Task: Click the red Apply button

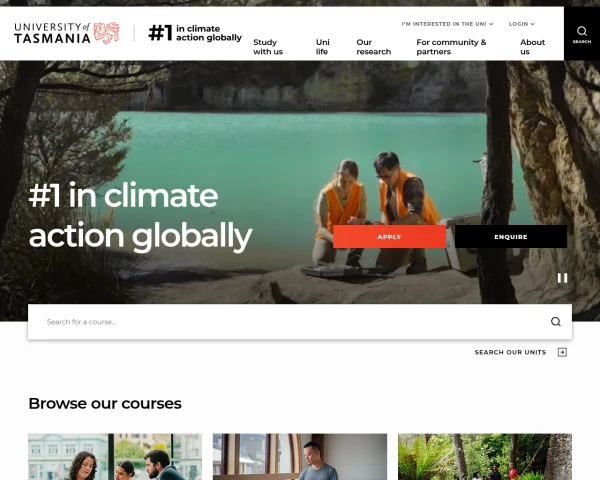Action: pos(389,237)
